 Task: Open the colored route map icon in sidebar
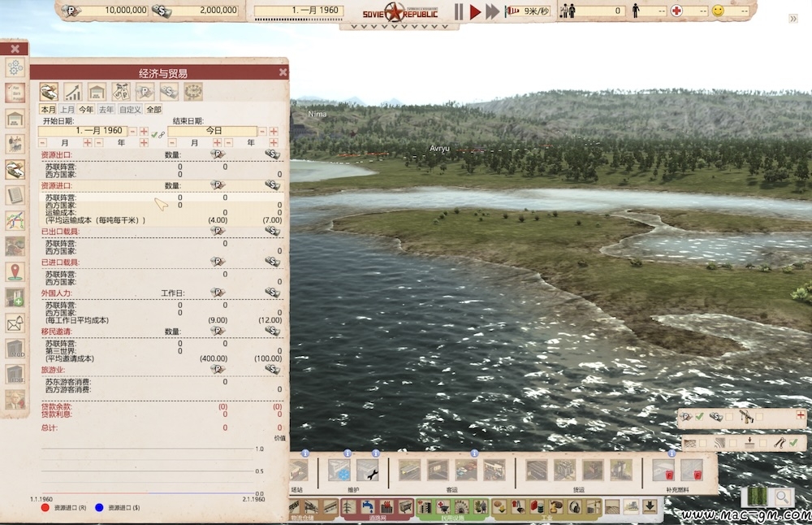(x=15, y=221)
